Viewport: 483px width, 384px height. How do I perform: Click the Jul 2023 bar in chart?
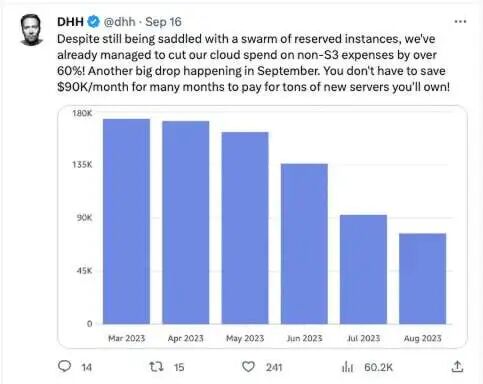[x=363, y=269]
